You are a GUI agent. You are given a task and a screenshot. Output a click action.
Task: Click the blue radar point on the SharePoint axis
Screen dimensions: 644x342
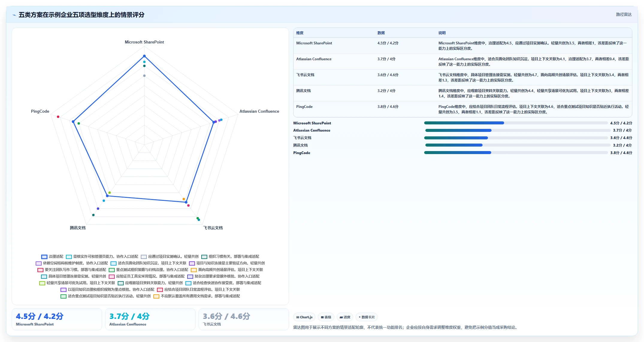[144, 56]
